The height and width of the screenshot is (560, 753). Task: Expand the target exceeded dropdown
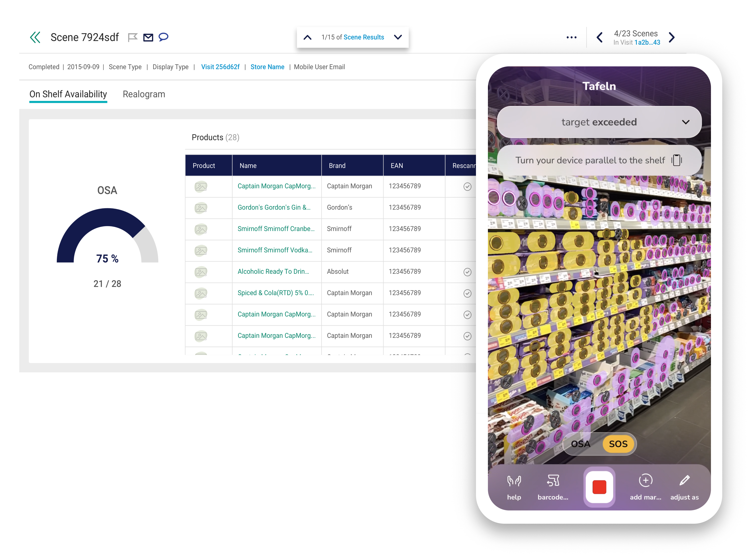[686, 122]
